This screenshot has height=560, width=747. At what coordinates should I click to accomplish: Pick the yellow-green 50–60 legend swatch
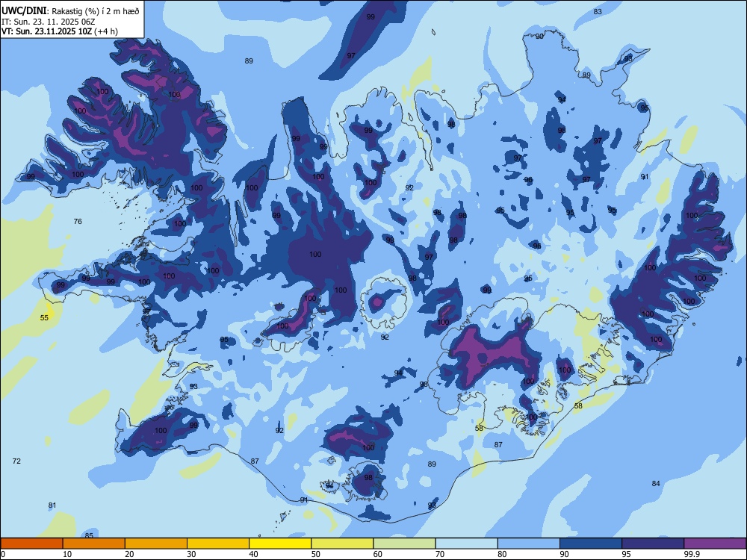click(343, 544)
